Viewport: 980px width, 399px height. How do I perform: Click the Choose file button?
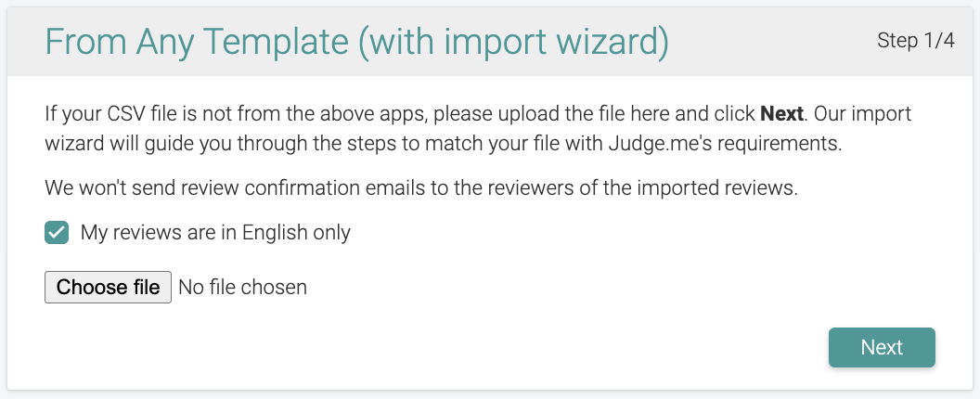click(x=108, y=288)
